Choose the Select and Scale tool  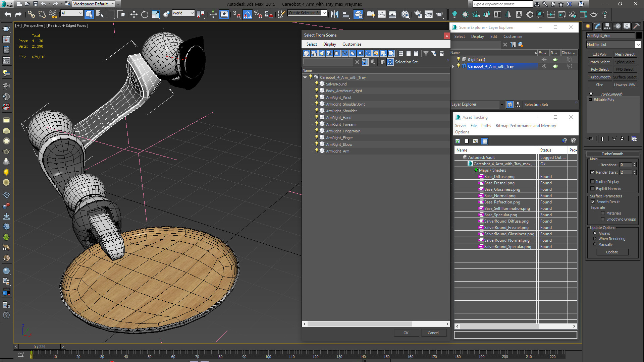click(x=155, y=14)
